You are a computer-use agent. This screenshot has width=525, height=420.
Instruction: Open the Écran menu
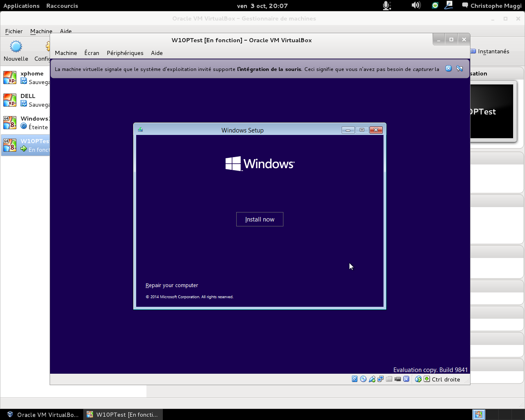(x=92, y=53)
